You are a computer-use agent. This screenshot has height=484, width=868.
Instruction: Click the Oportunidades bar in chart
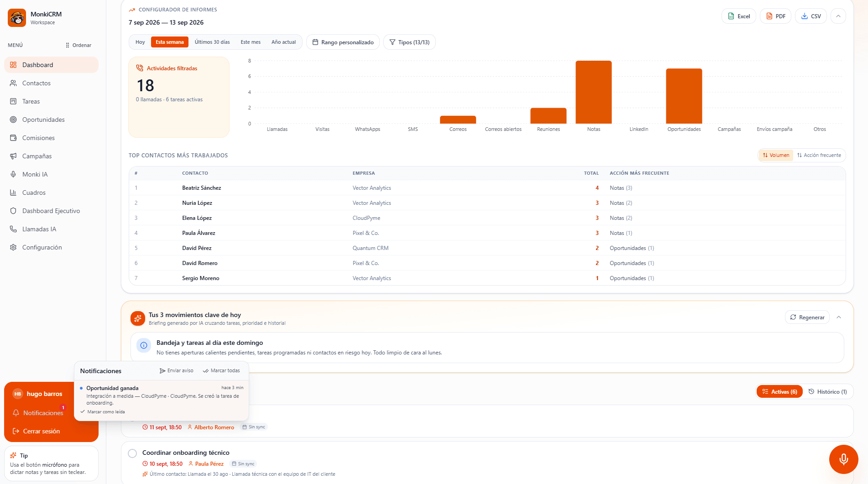(x=684, y=96)
